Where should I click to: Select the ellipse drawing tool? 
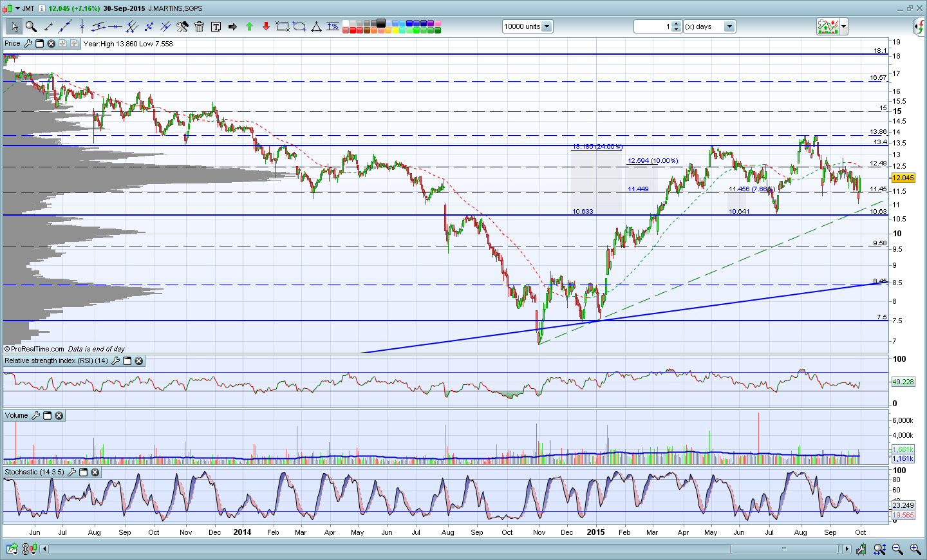tap(299, 26)
